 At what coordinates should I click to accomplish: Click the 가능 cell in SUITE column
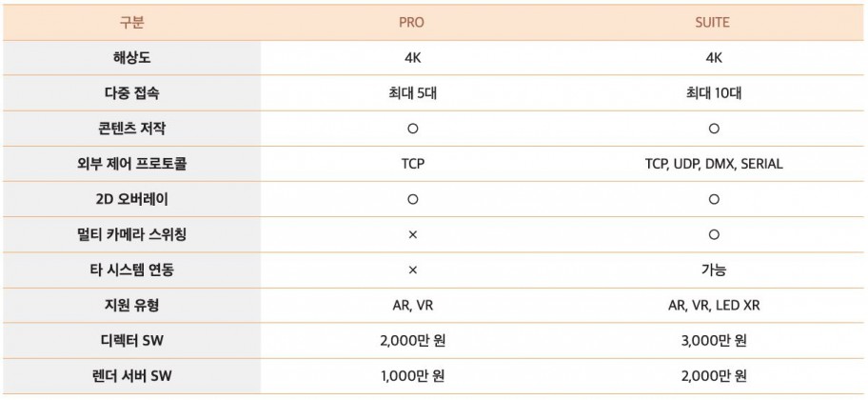point(713,270)
